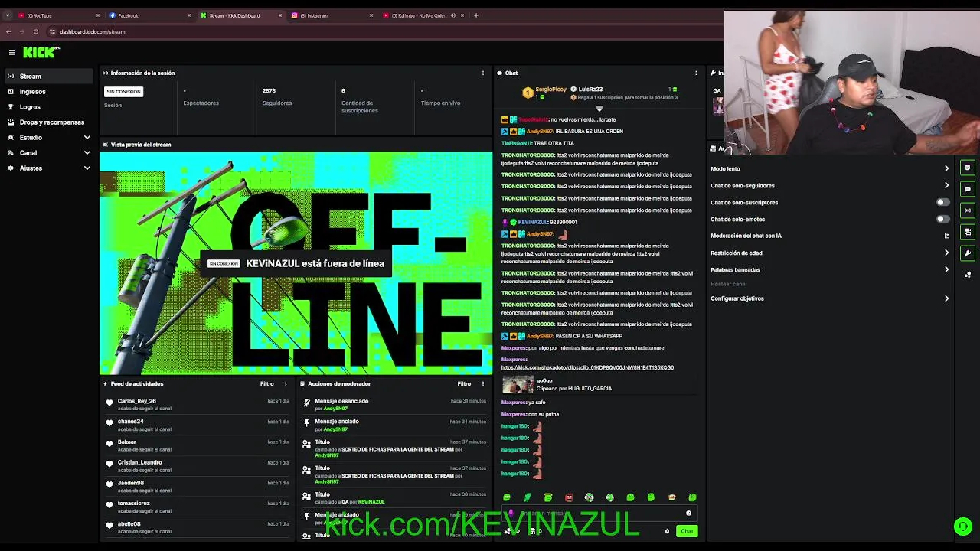Open chat settings gear icon
The height and width of the screenshot is (551, 980).
(x=667, y=531)
